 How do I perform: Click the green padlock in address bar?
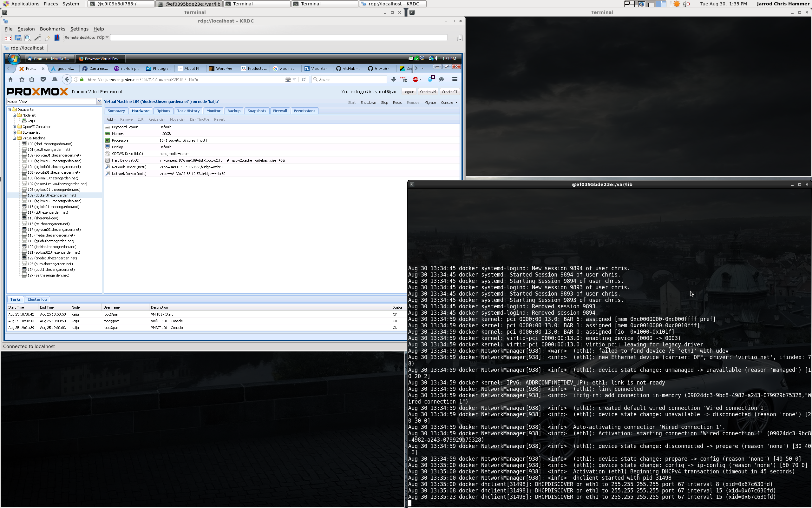(x=82, y=80)
